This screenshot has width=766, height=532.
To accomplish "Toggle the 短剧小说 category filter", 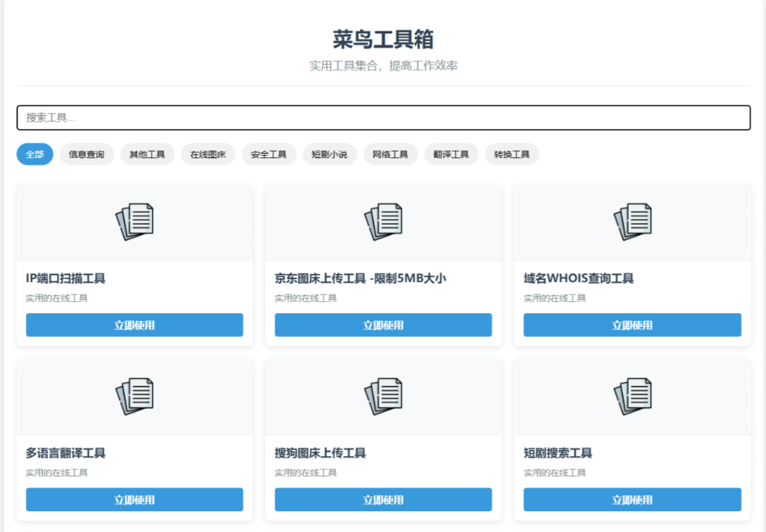I will pyautogui.click(x=330, y=154).
